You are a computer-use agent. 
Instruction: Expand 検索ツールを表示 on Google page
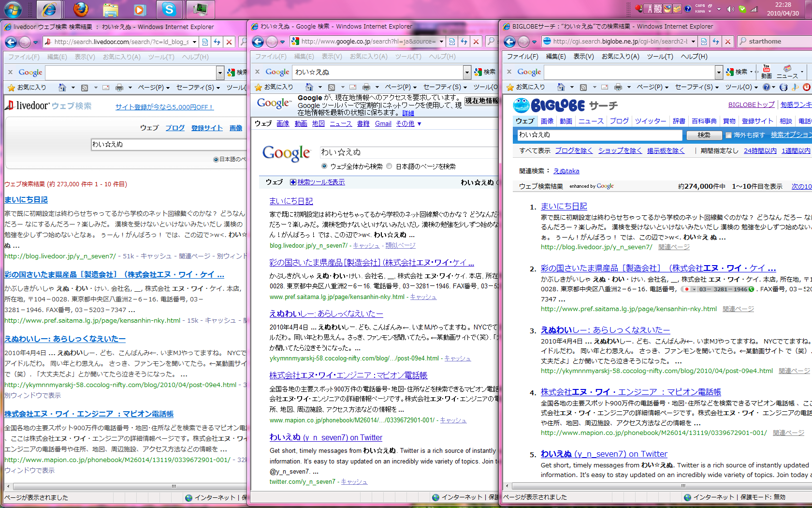[x=318, y=182]
